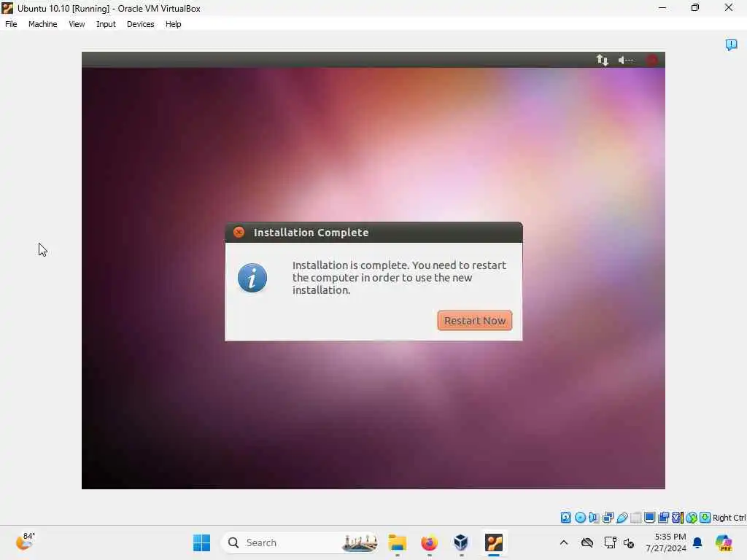The height and width of the screenshot is (560, 747).
Task: Click the network adapters status icon
Action: click(608, 517)
